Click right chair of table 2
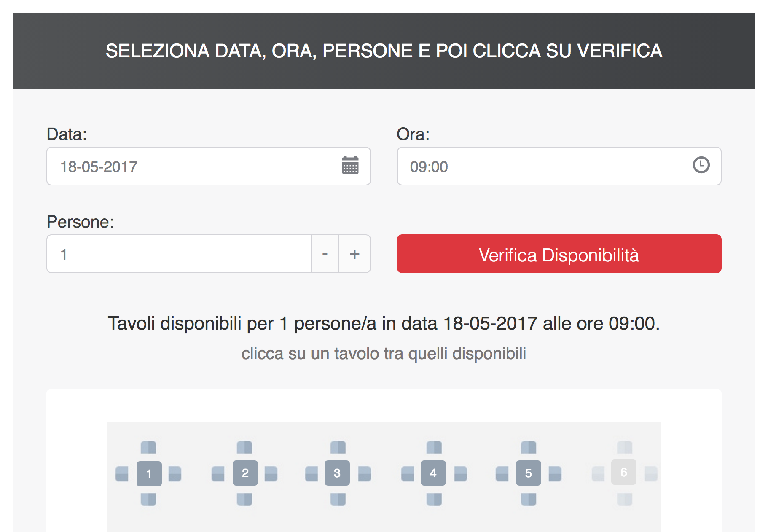The image size is (768, 532). [271, 473]
